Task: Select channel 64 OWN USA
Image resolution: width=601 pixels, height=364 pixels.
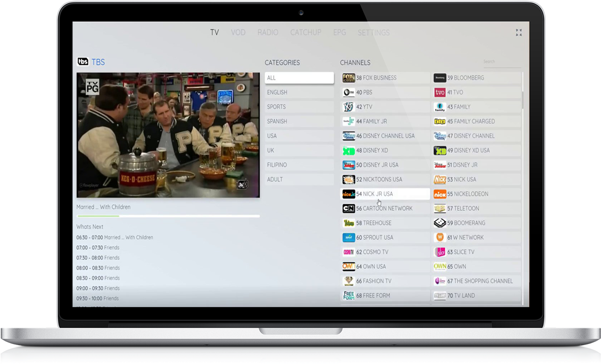Action: tap(385, 266)
